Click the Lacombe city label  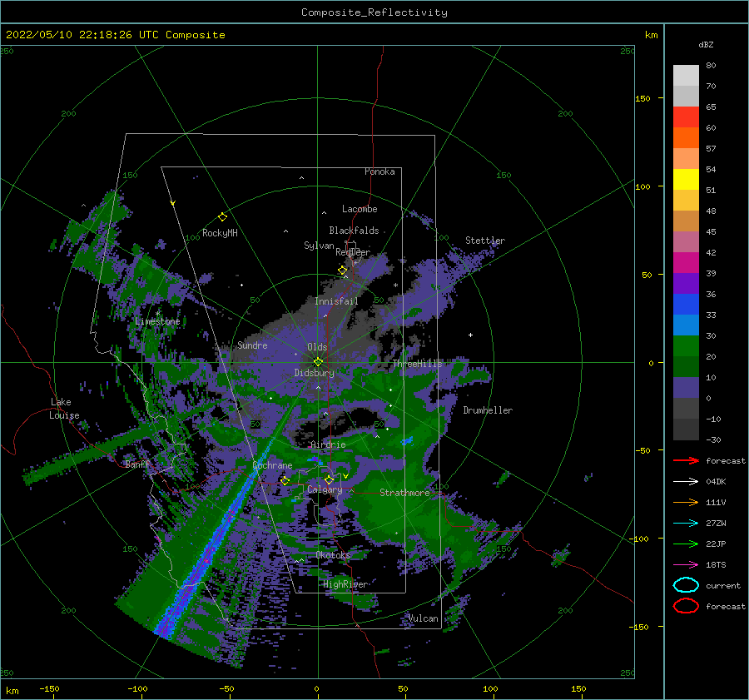pyautogui.click(x=360, y=209)
